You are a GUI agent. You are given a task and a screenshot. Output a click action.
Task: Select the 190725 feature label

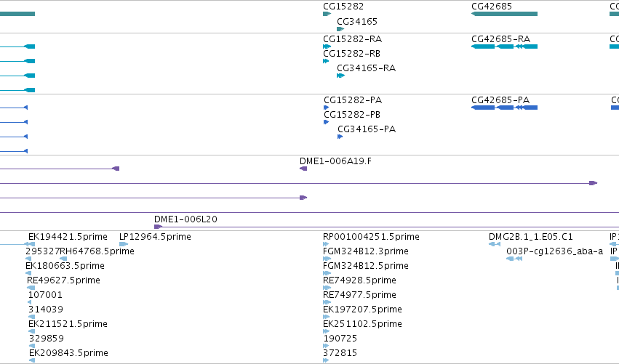[x=340, y=339]
